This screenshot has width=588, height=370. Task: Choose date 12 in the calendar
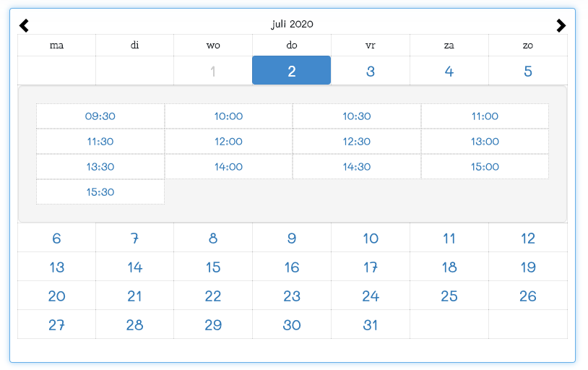(528, 238)
